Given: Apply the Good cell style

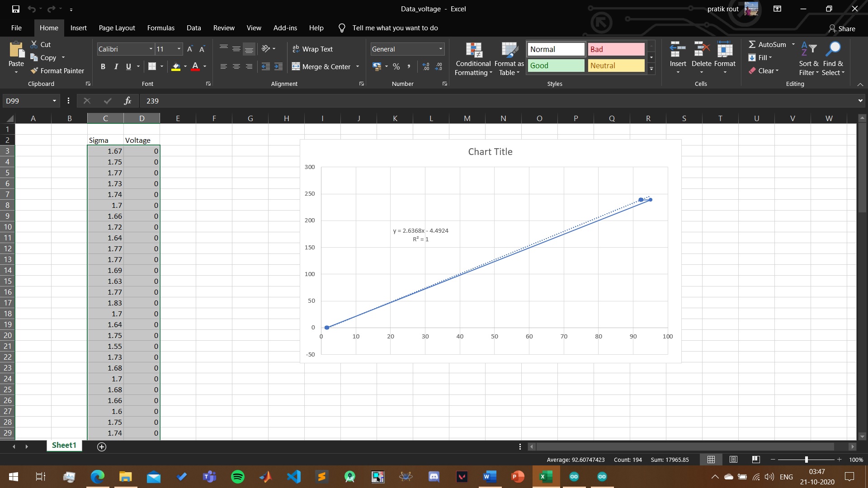Looking at the screenshot, I should pos(556,66).
